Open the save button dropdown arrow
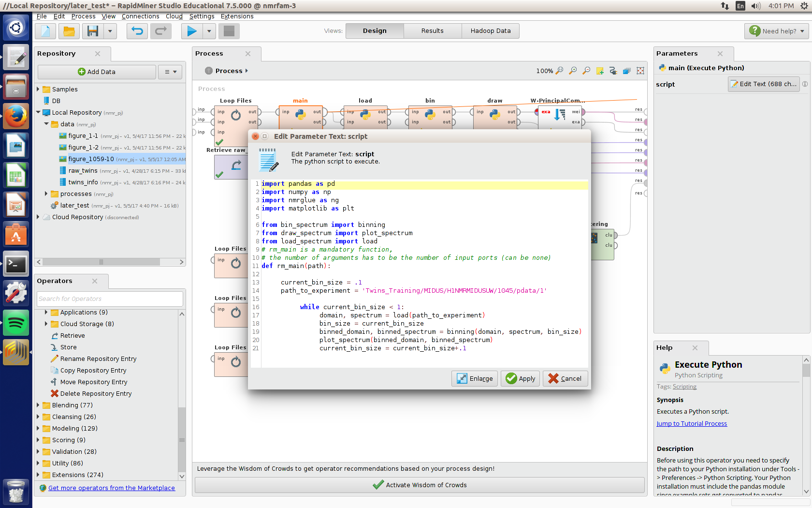This screenshot has height=508, width=812. [x=107, y=30]
